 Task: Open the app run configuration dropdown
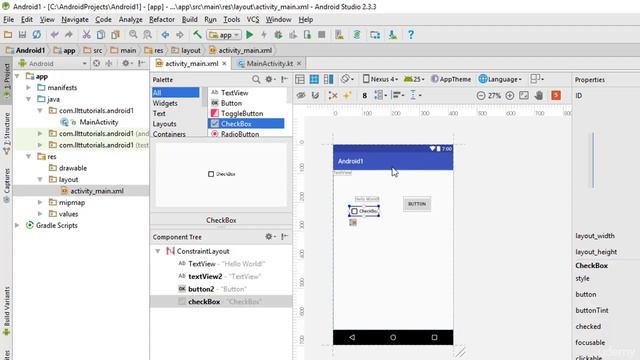pyautogui.click(x=224, y=35)
